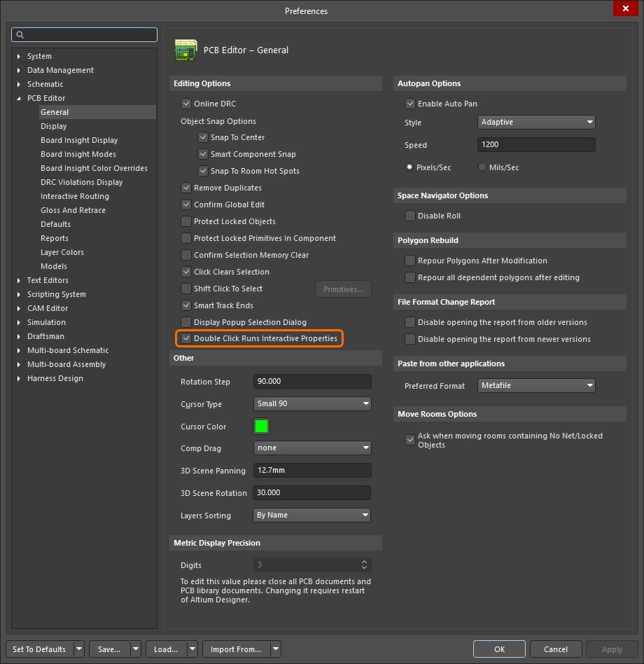
Task: Toggle Enable Auto Pan checkbox
Action: (x=410, y=104)
